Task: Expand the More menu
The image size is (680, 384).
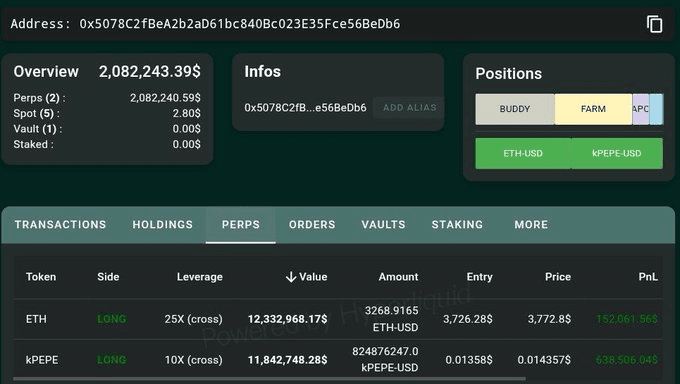Action: point(531,224)
